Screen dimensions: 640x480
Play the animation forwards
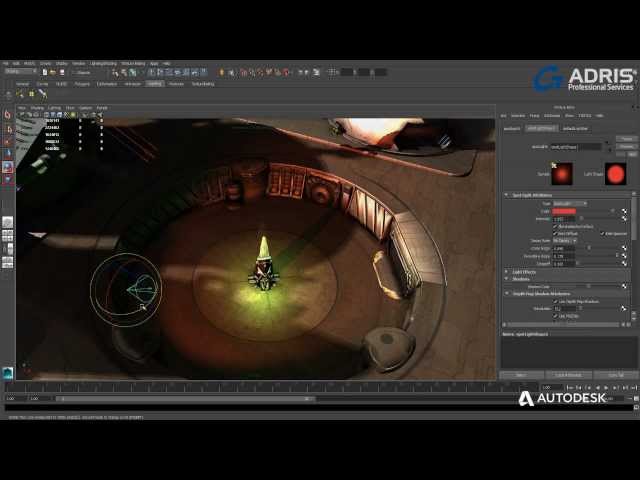607,387
